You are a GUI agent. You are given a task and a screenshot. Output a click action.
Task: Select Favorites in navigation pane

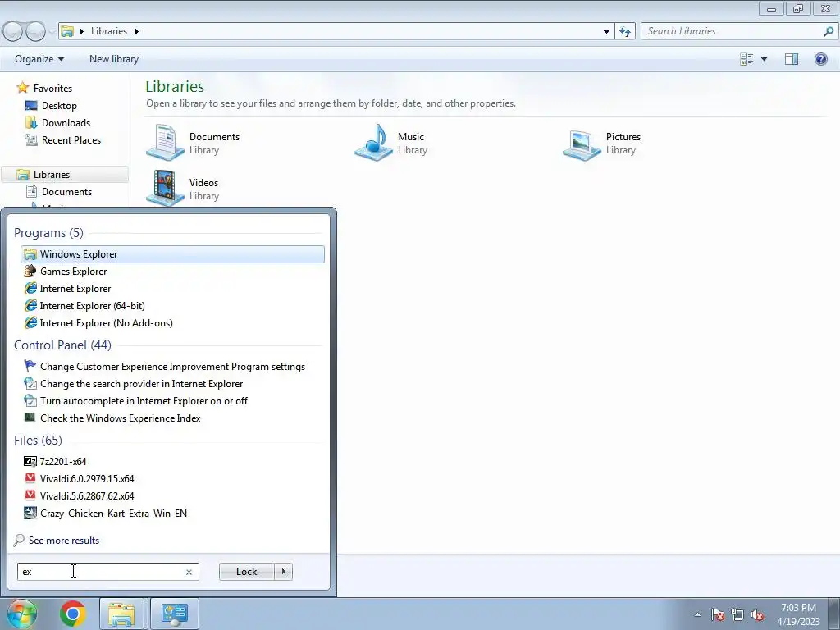coord(52,89)
